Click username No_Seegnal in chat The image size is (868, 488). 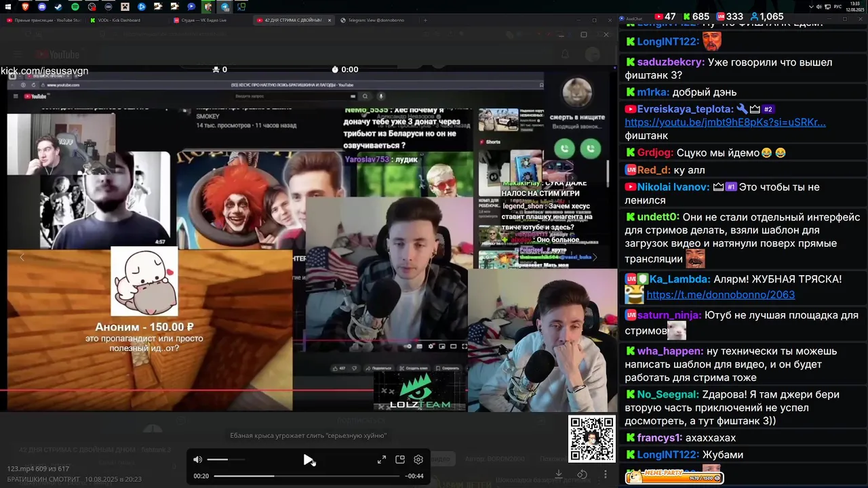(x=667, y=394)
